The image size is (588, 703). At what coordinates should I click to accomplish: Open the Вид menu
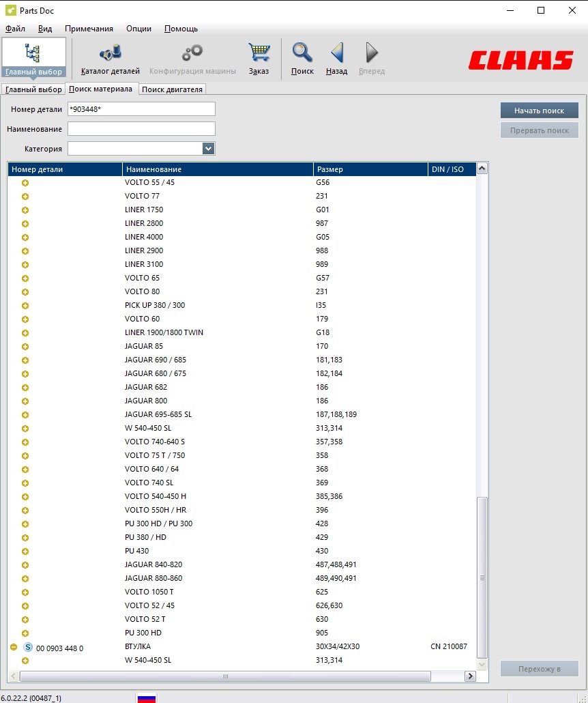pyautogui.click(x=45, y=29)
